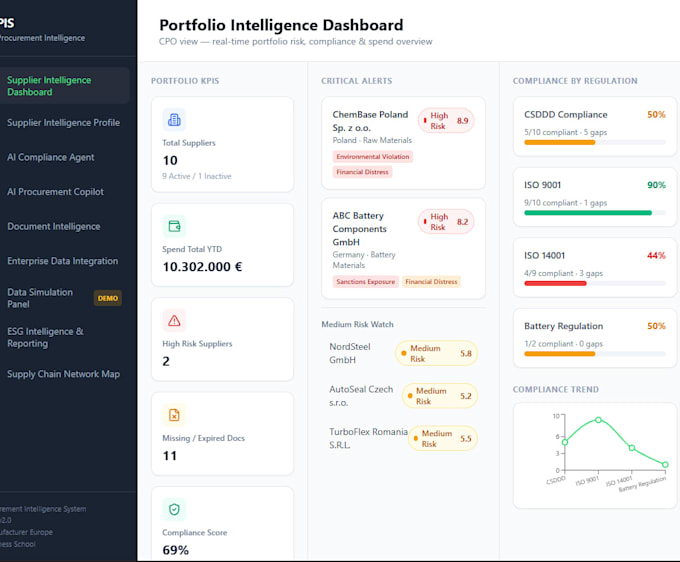680x562 pixels.
Task: Click the Compliance Score shield icon
Action: coord(174,510)
